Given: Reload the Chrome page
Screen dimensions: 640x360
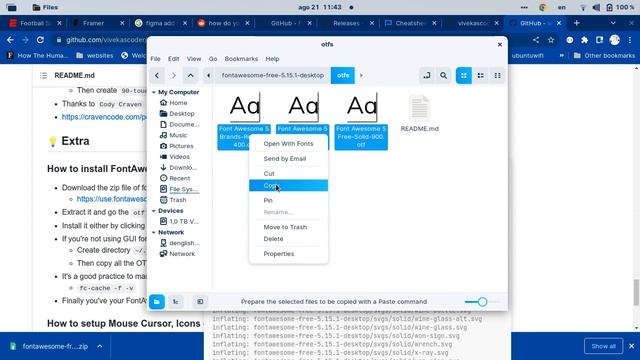Looking at the screenshot, I should coord(40,40).
